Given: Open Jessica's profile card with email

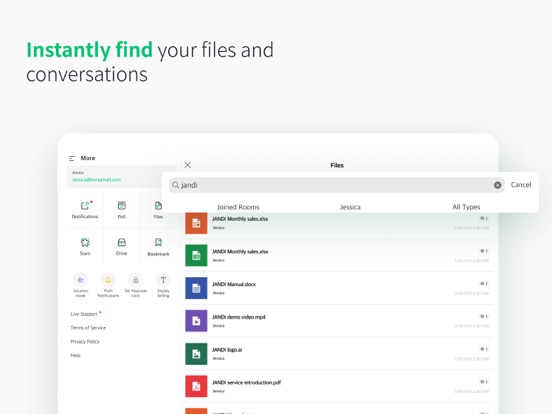Looking at the screenshot, I should [122, 176].
